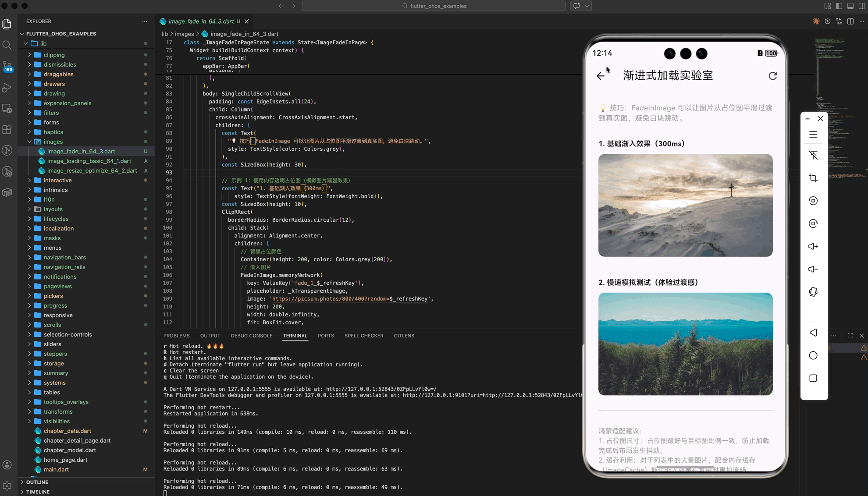Open the Extensions view icon
Viewport: 868px width, 496px height.
[x=7, y=129]
